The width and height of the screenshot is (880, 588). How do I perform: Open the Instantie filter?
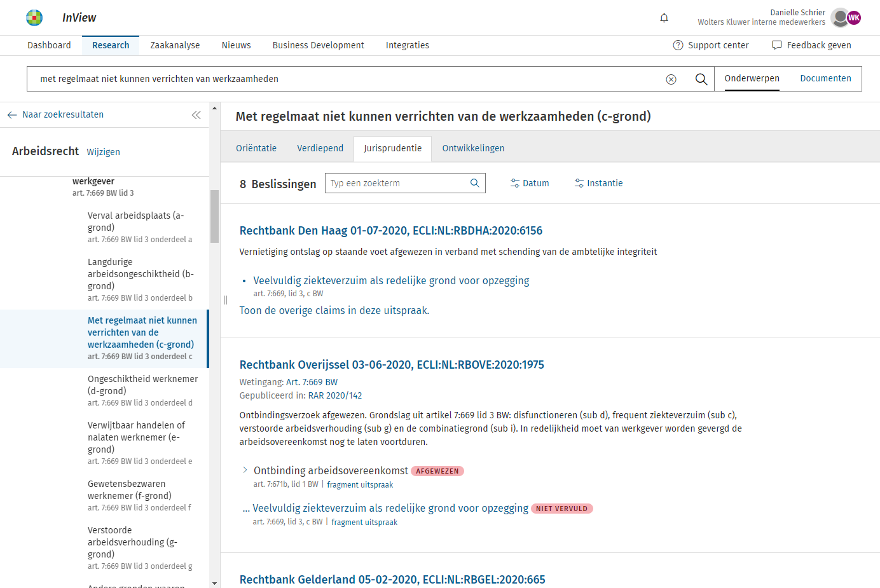[x=598, y=183]
